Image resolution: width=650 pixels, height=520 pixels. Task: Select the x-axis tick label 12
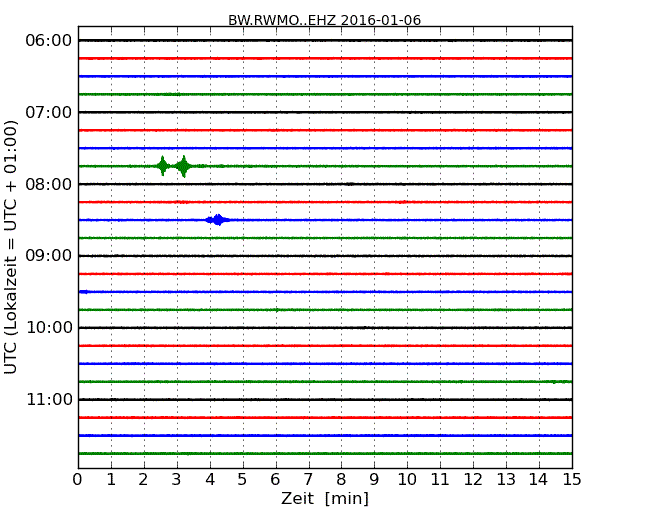(473, 479)
